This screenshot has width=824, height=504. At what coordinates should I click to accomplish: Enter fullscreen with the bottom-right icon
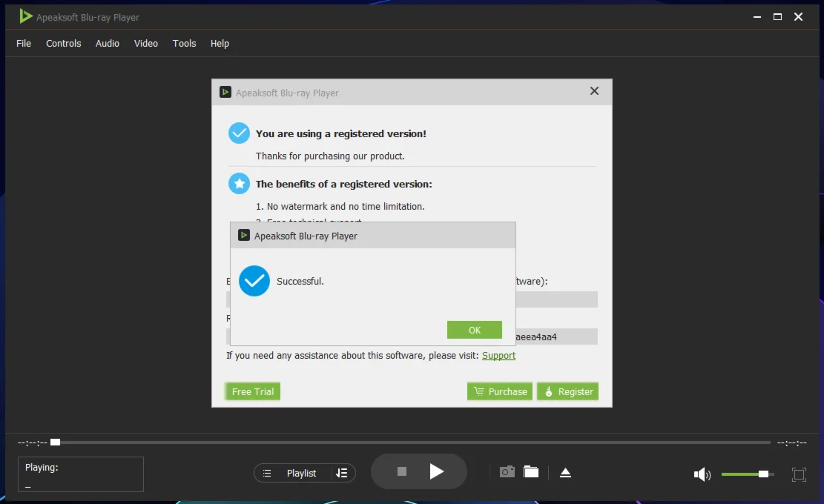pos(799,474)
